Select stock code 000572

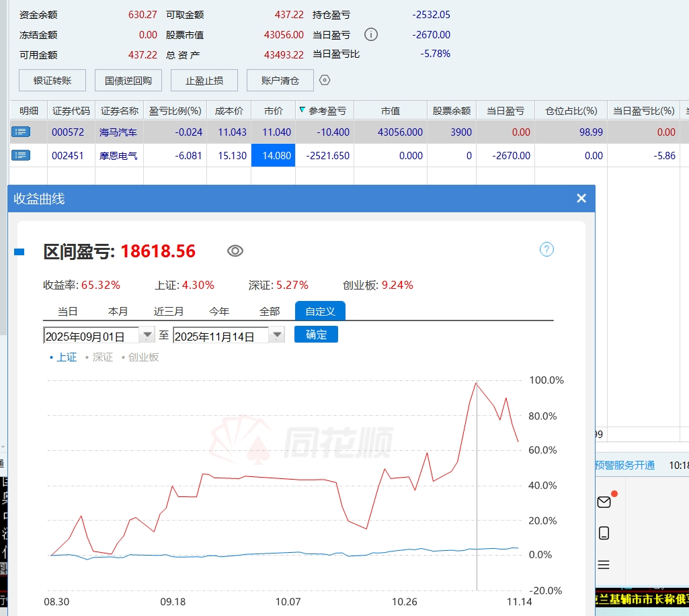68,132
